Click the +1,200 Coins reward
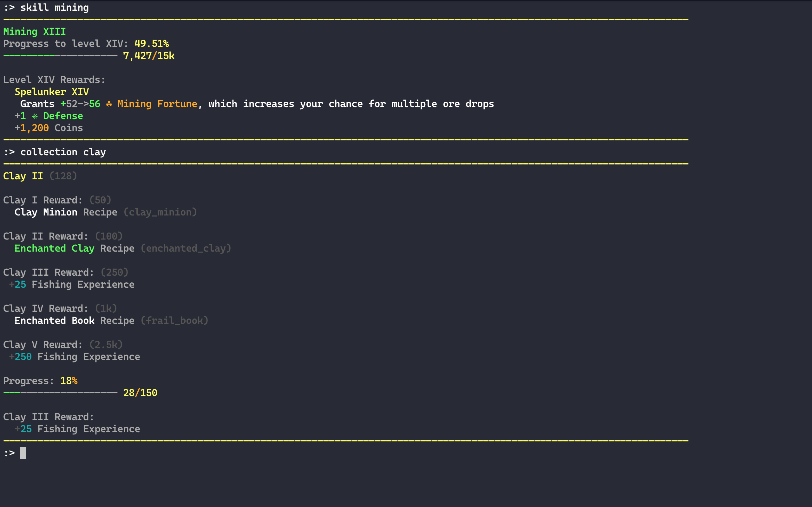 tap(49, 128)
